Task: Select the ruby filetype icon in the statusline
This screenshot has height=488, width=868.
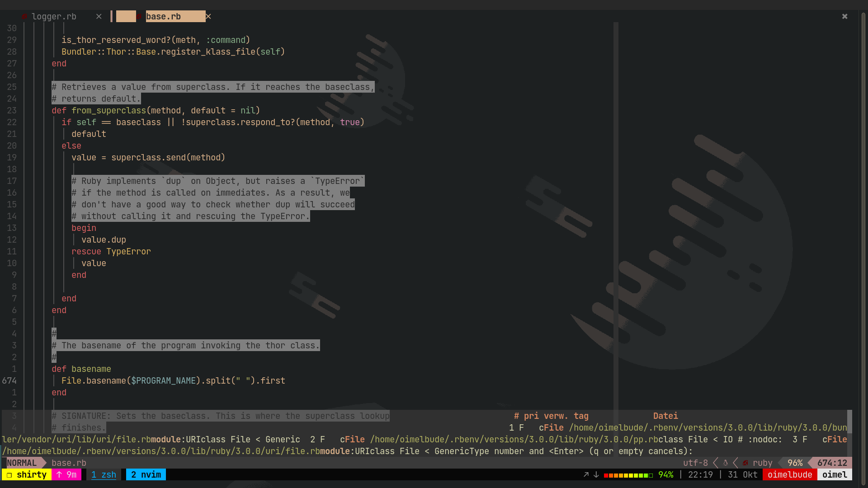Action: (745, 463)
